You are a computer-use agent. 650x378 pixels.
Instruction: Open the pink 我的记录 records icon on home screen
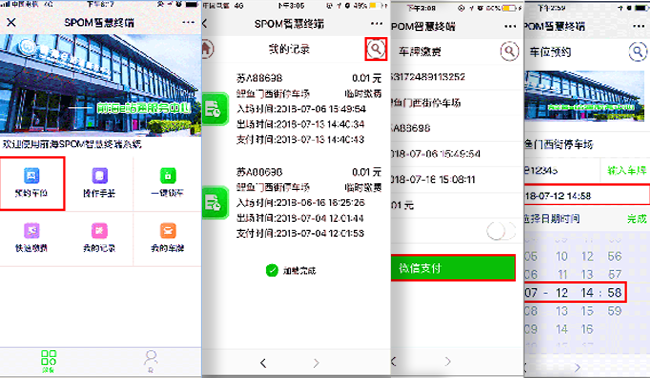[x=99, y=230]
